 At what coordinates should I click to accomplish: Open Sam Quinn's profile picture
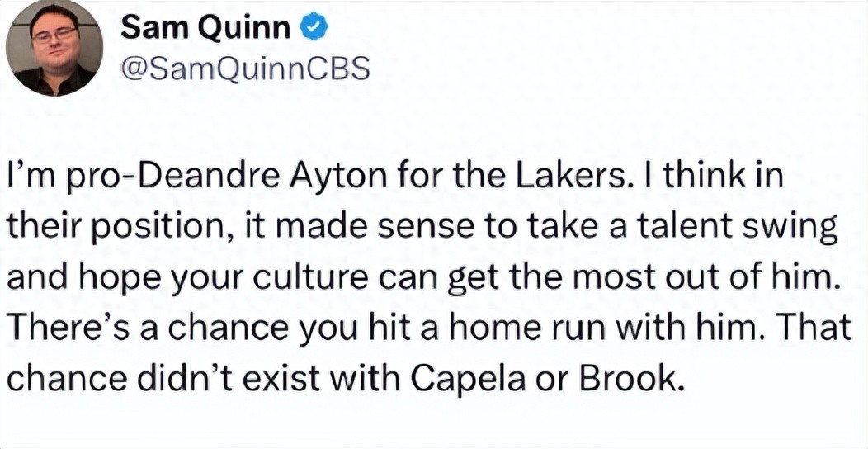pos(54,49)
